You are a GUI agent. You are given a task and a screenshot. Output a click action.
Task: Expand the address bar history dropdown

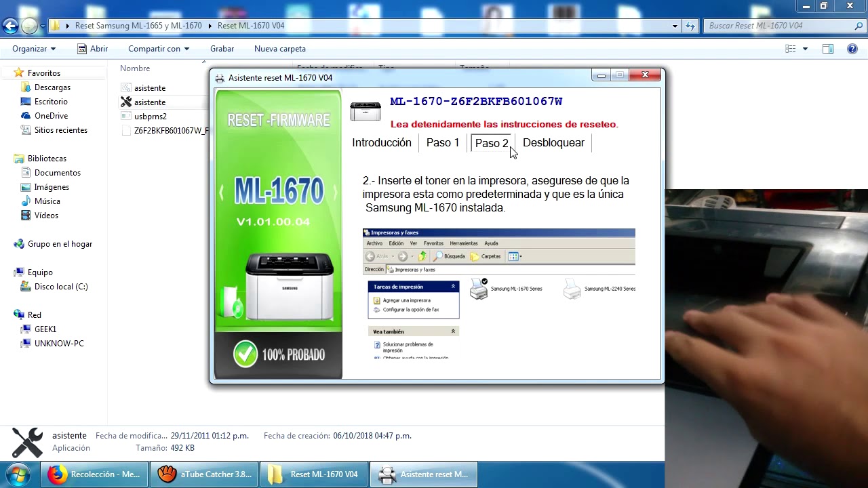pos(675,26)
